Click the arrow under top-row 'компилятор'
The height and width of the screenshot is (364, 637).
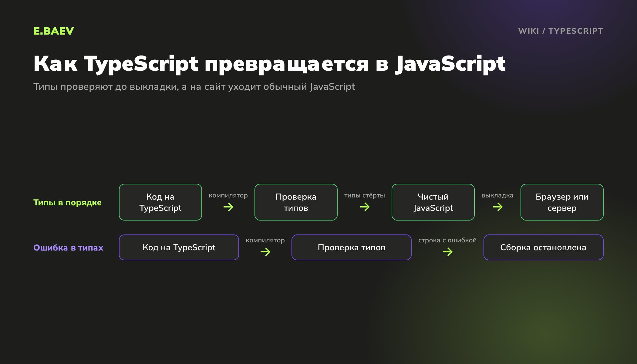coord(228,207)
